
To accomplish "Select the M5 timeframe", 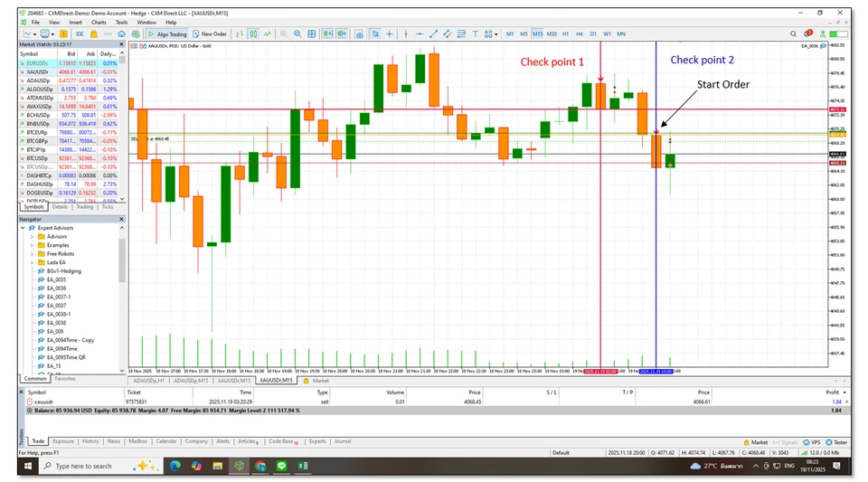I will (x=524, y=33).
